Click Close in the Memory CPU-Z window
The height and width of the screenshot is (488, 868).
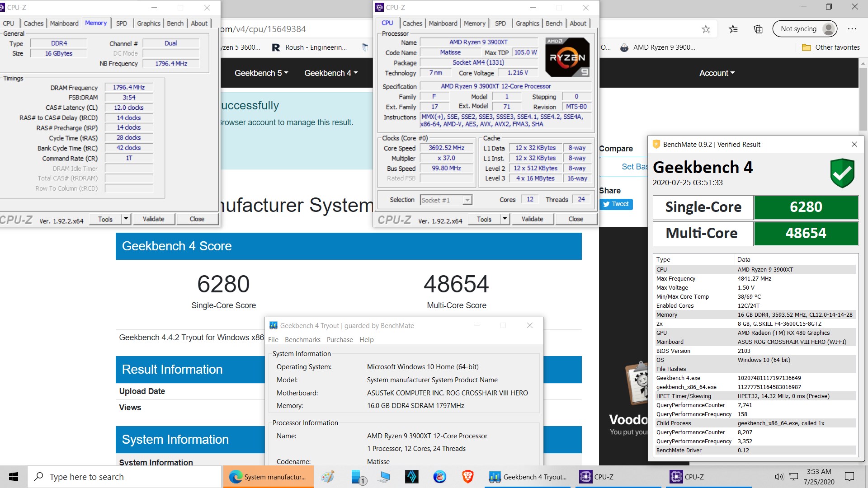tap(197, 219)
